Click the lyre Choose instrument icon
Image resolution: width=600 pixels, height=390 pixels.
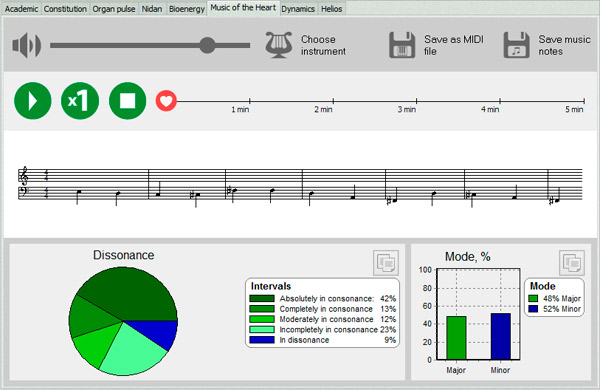coord(279,45)
